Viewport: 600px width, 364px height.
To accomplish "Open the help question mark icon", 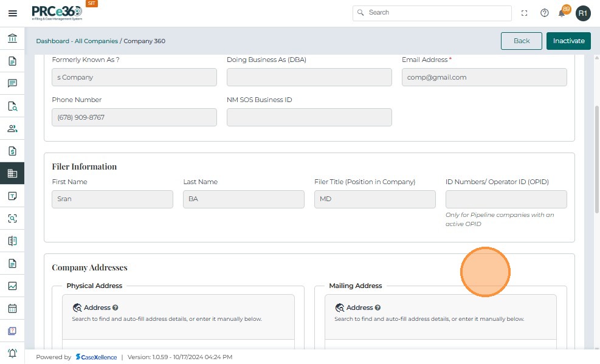I will 545,13.
